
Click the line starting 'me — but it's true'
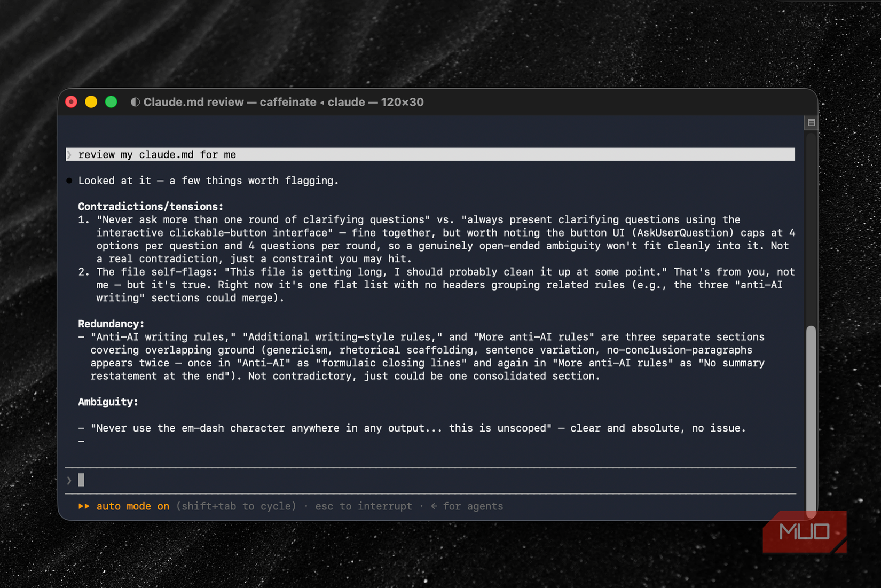point(439,285)
